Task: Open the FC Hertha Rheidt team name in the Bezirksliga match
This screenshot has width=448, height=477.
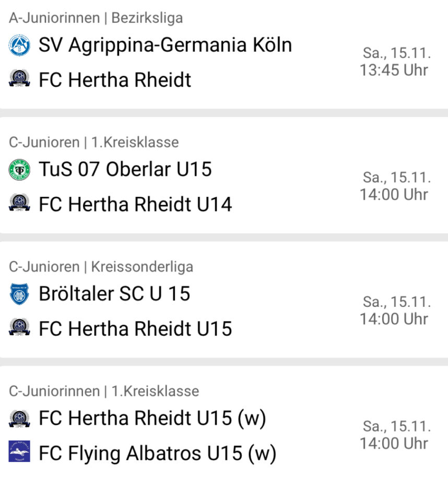Action: coord(115,80)
